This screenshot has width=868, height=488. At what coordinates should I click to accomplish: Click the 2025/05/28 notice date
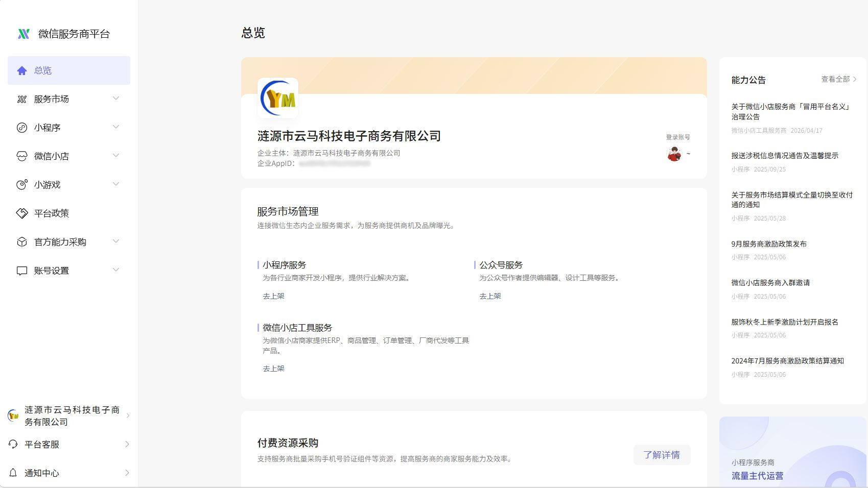pyautogui.click(x=769, y=218)
